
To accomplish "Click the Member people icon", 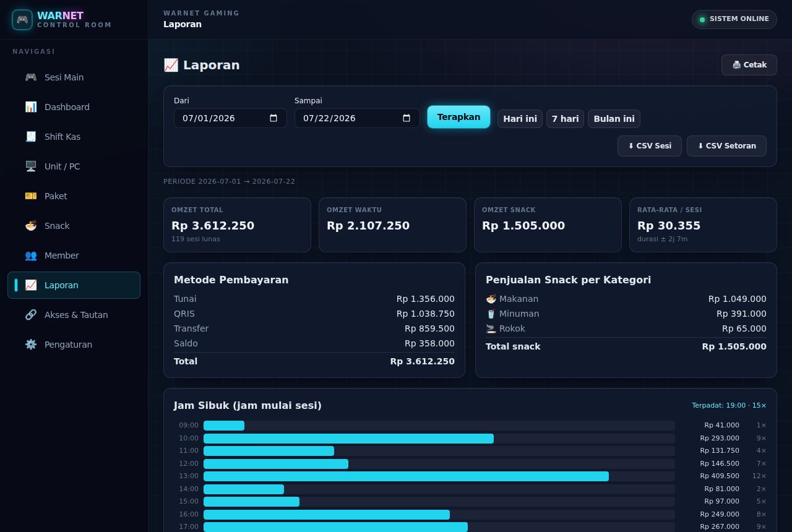I will [x=31, y=255].
